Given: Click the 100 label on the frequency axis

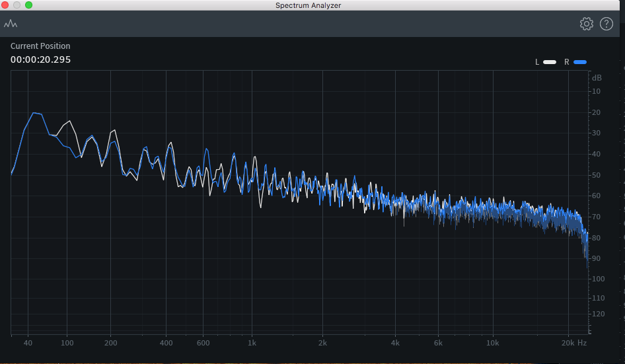Looking at the screenshot, I should [67, 343].
